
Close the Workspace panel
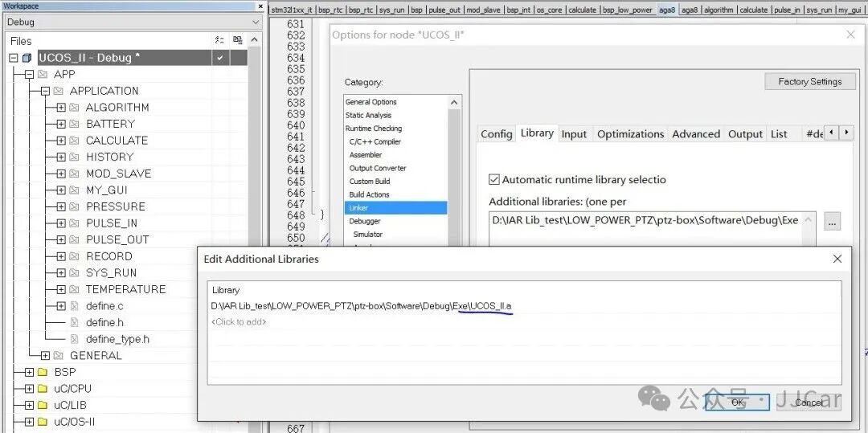tap(260, 6)
